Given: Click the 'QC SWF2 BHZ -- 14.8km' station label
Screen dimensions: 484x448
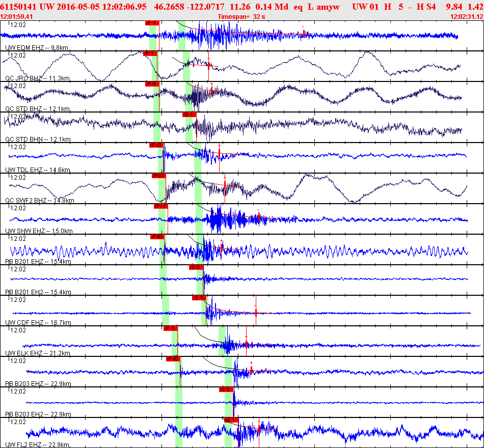Looking at the screenshot, I should pyautogui.click(x=40, y=201).
